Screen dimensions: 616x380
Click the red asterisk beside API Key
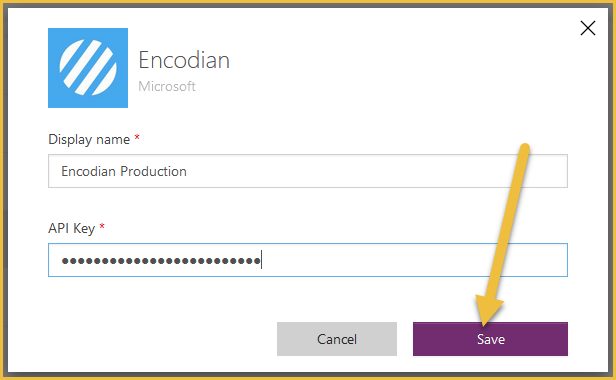click(x=102, y=226)
